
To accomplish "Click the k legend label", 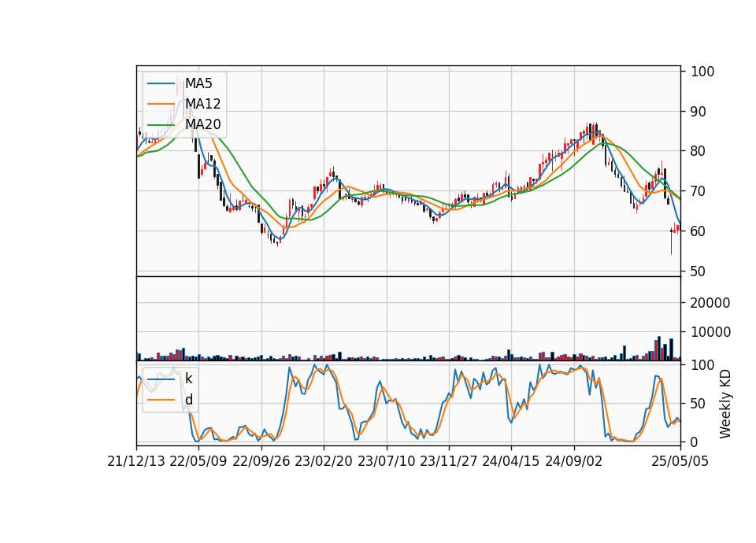I will (x=188, y=379).
